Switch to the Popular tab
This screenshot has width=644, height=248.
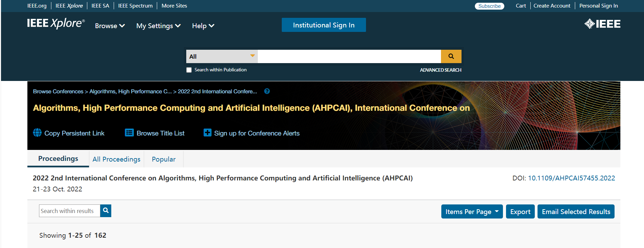click(x=164, y=159)
